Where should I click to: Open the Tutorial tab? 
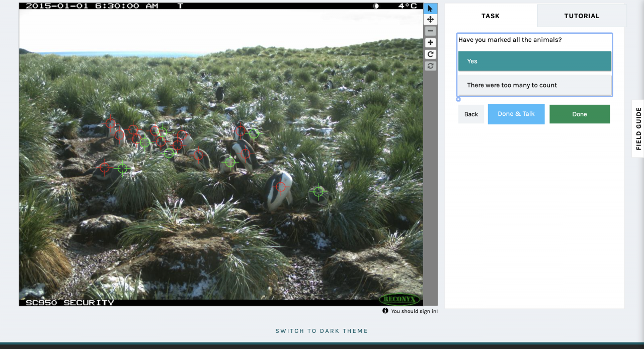click(582, 16)
